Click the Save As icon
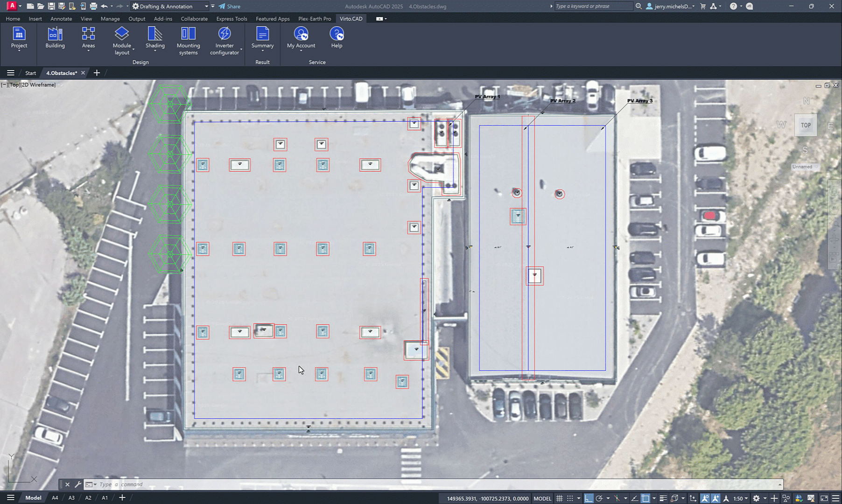Screen dimensions: 842x504 (x=62, y=6)
